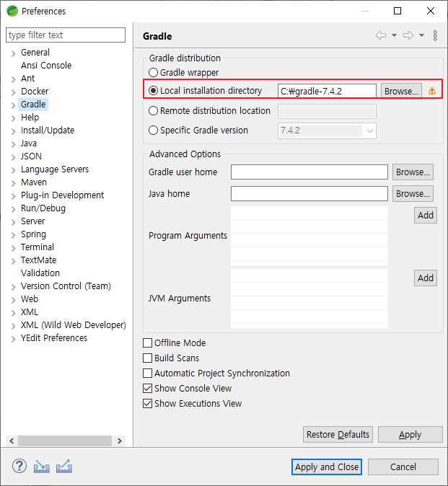The image size is (448, 486).
Task: Select Ansi Console in preferences tree
Action: [46, 66]
